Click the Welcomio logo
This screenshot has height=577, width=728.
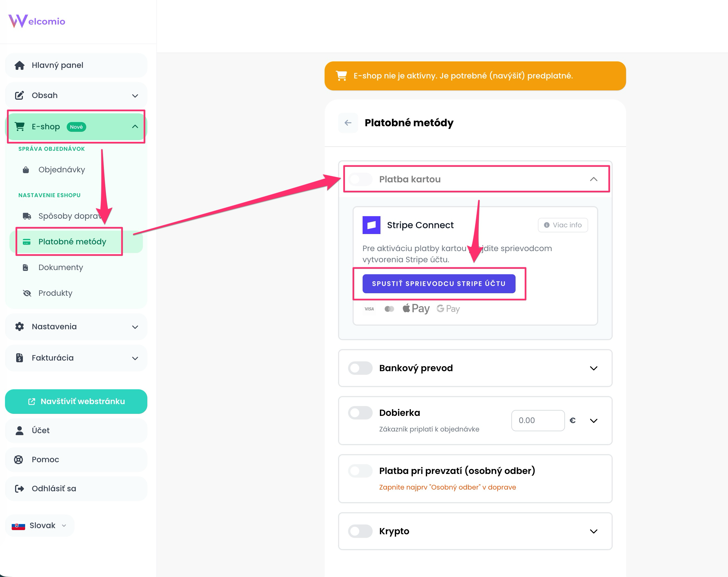click(37, 21)
